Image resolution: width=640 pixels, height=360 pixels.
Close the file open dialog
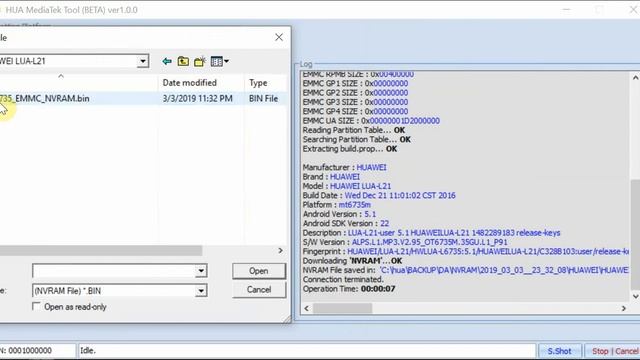tap(279, 37)
